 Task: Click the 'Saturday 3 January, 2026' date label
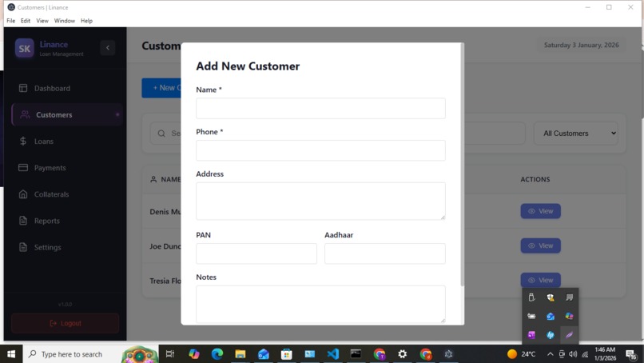click(582, 46)
